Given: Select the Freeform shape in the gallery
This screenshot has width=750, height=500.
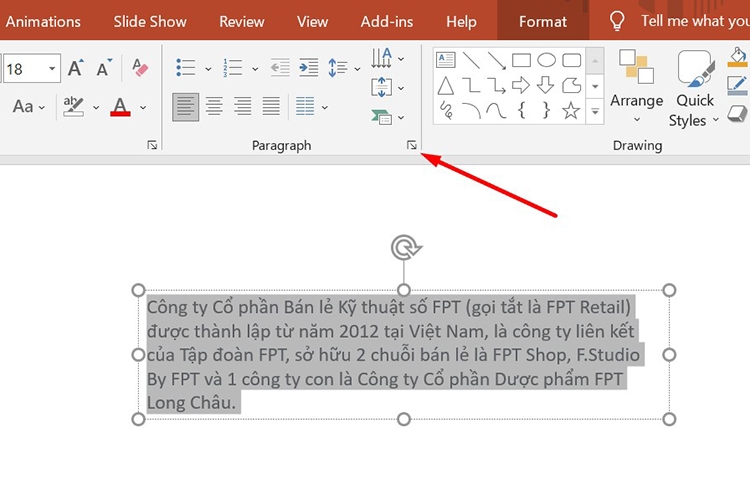Looking at the screenshot, I should point(572,86).
